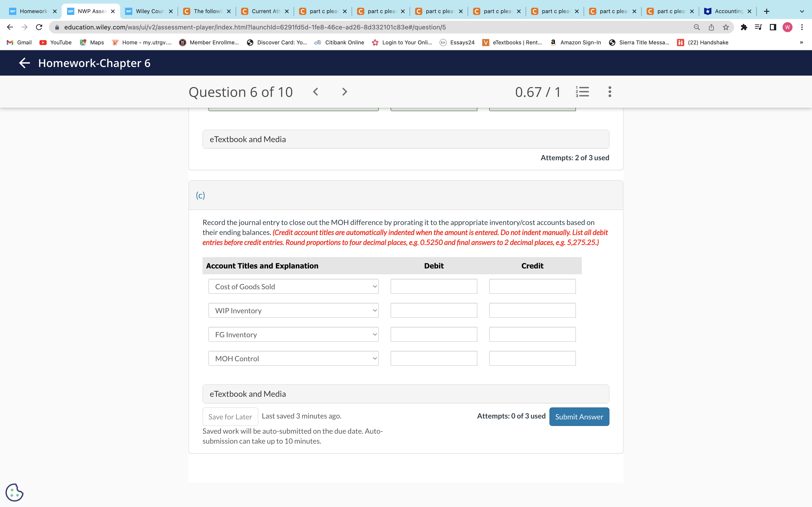This screenshot has height=507, width=812.
Task: Go to the next question arrow
Action: (x=344, y=92)
